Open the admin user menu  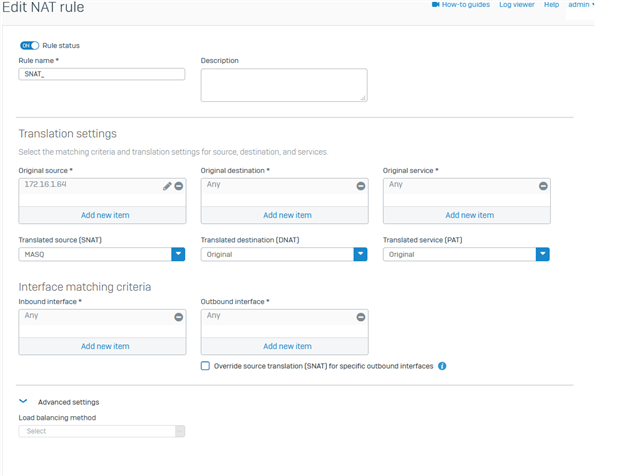pos(581,4)
